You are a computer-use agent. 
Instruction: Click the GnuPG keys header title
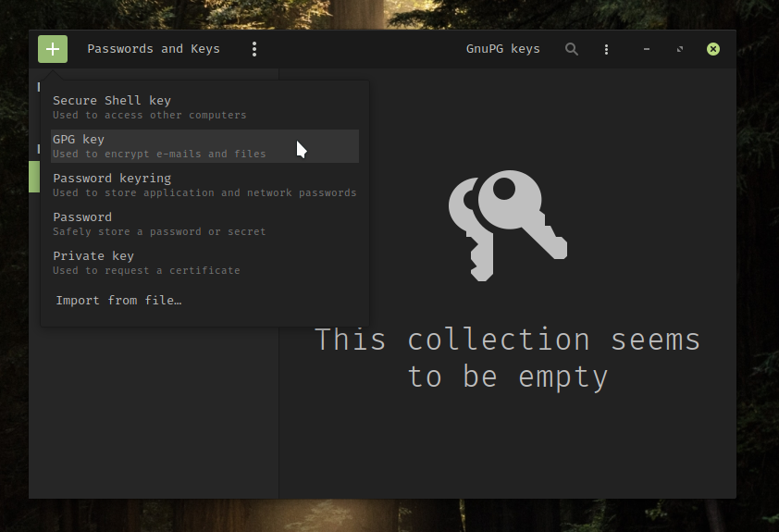click(502, 49)
